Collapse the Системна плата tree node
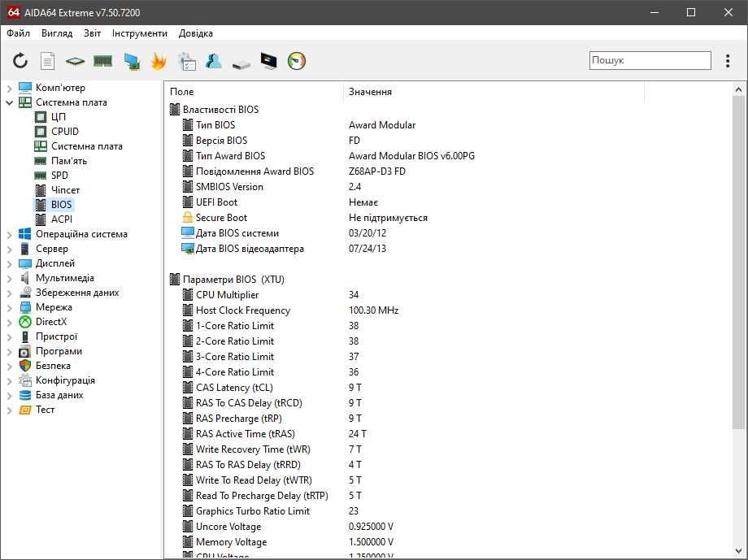Image resolution: width=748 pixels, height=560 pixels. pyautogui.click(x=9, y=102)
